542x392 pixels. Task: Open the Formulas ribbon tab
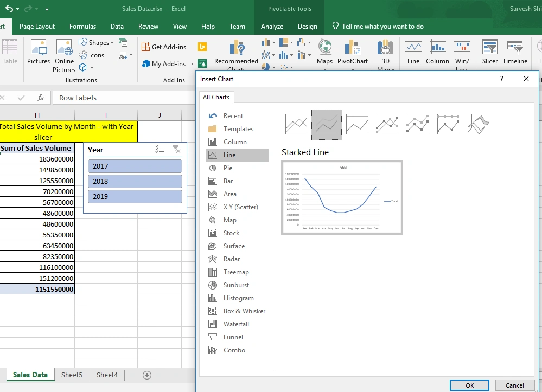coord(82,27)
